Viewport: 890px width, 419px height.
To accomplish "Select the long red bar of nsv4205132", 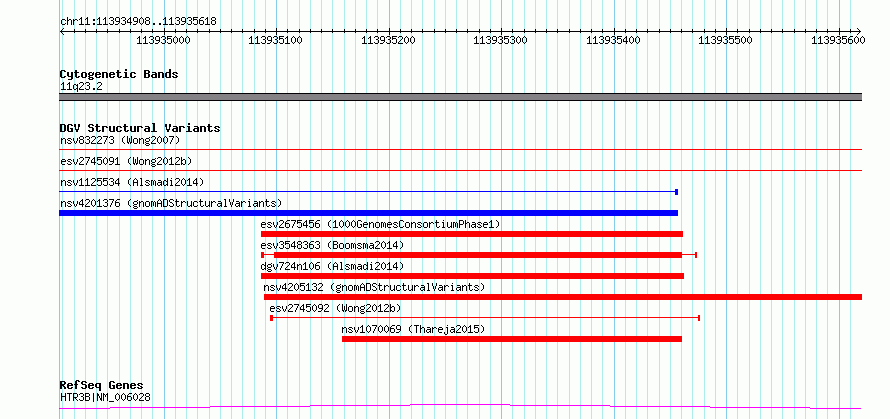I will point(563,297).
